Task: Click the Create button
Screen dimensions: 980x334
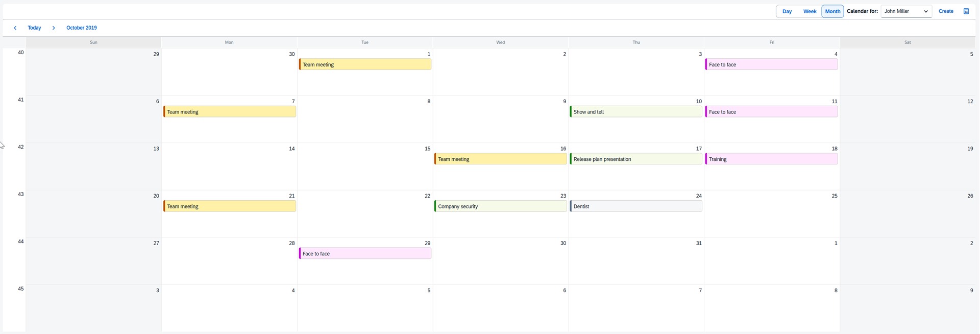Action: [x=946, y=11]
